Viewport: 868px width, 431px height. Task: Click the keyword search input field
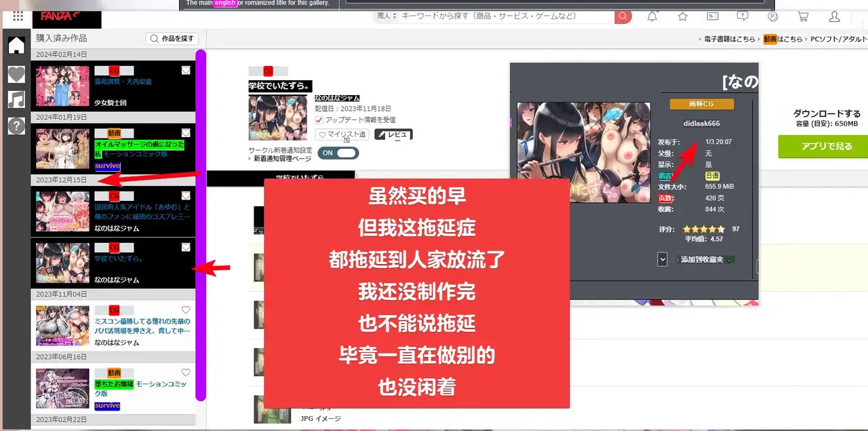[505, 16]
